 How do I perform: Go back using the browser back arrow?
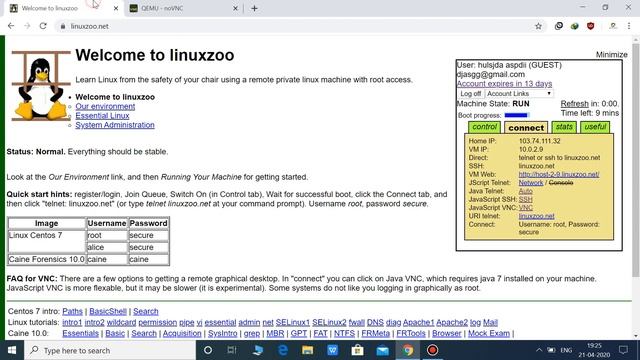(11, 26)
